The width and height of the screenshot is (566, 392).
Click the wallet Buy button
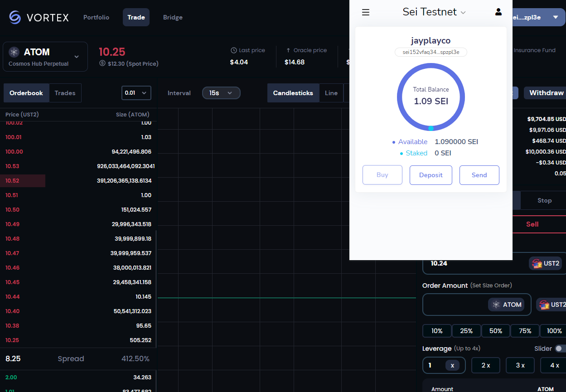(x=382, y=175)
